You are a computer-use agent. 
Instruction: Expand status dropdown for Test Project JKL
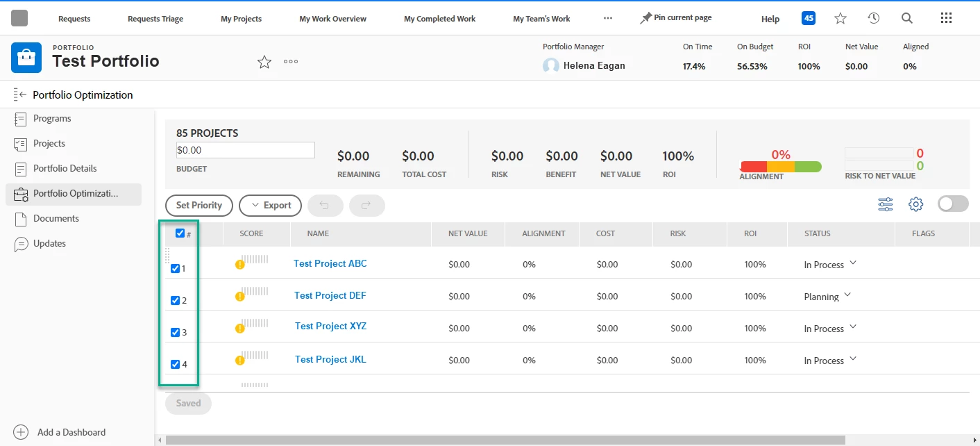click(x=853, y=359)
